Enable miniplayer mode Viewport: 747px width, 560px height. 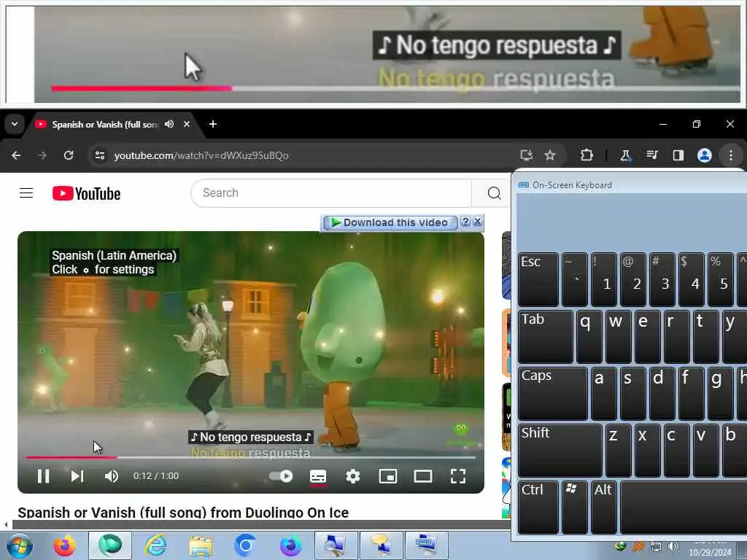[388, 476]
